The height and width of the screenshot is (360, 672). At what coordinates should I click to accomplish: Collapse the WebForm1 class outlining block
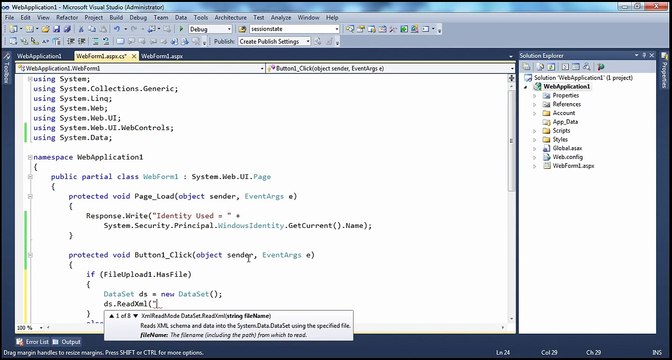(30, 177)
